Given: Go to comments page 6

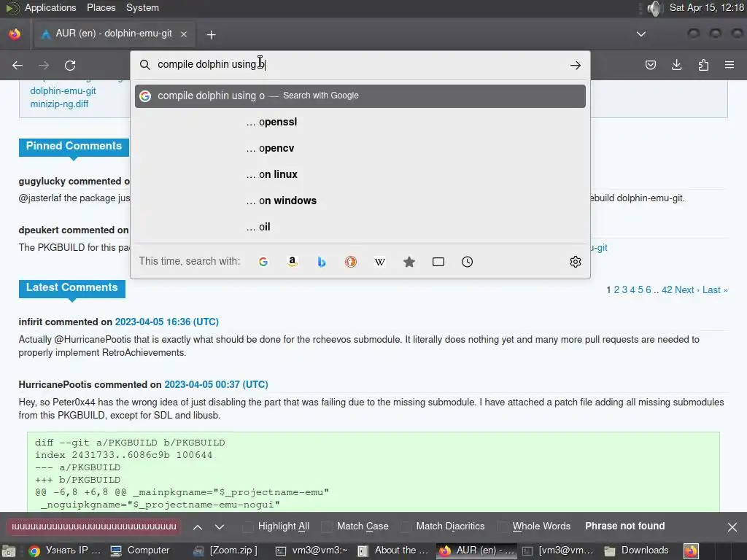Looking at the screenshot, I should pos(648,290).
